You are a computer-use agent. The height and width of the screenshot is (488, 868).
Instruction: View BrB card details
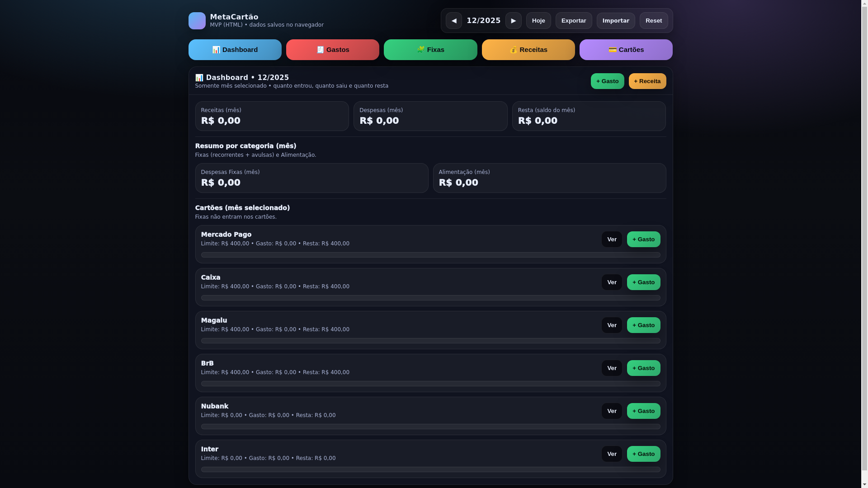point(612,368)
